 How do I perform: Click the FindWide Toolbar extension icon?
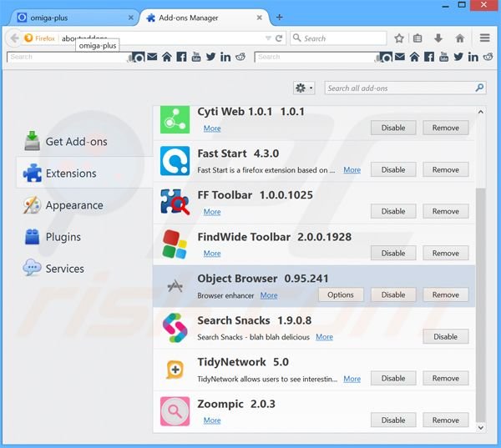pyautogui.click(x=175, y=244)
